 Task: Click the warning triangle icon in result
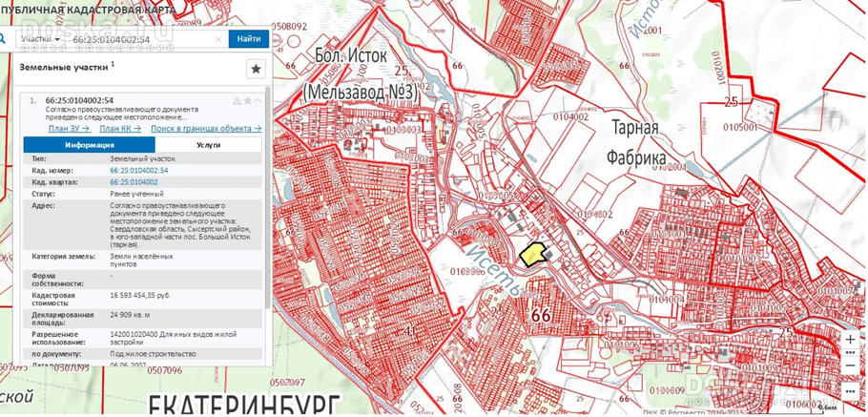(238, 100)
